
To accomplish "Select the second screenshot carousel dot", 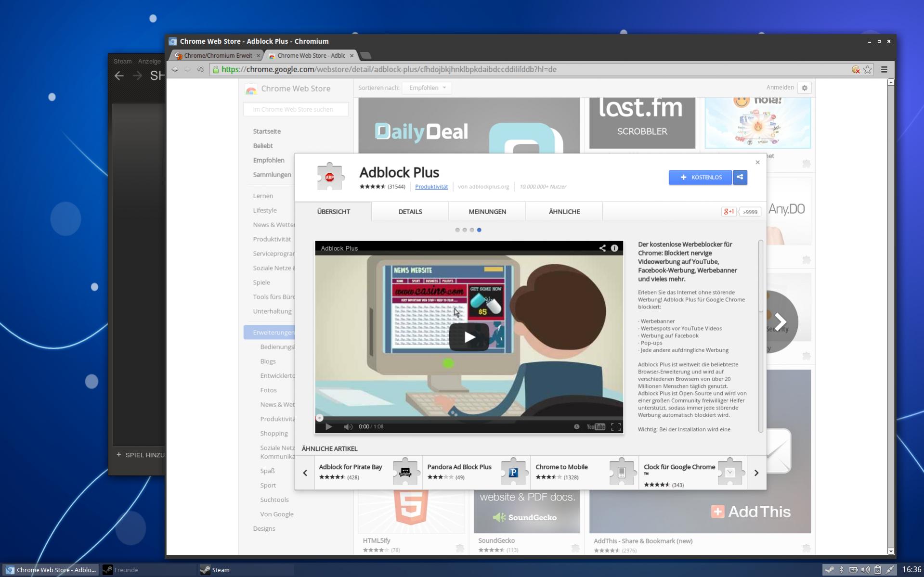I will coord(465,230).
